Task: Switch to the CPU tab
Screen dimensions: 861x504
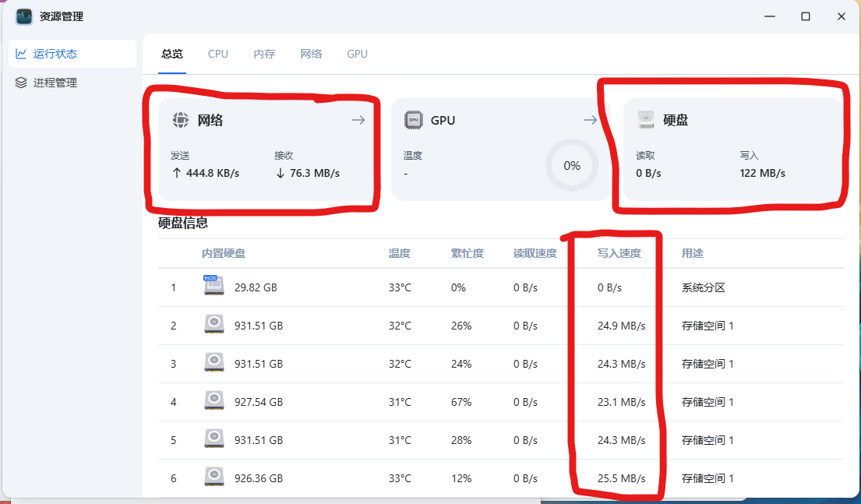Action: (217, 54)
